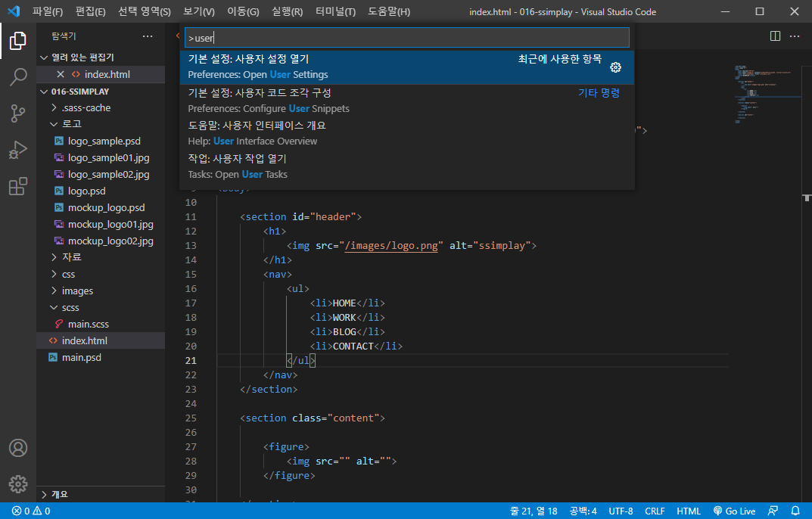The width and height of the screenshot is (812, 519).
Task: Collapse the scss folder
Action: click(x=101, y=307)
